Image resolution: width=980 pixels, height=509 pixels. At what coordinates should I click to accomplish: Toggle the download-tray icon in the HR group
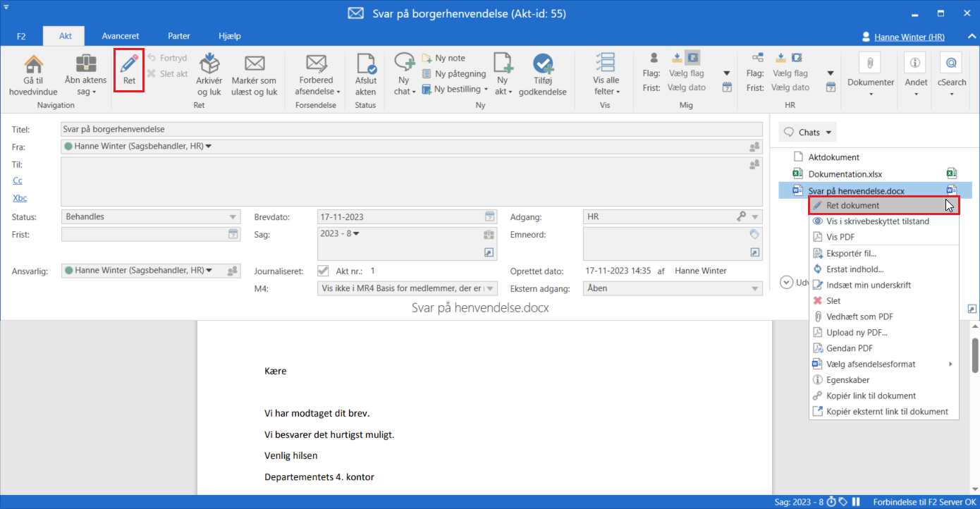(x=781, y=58)
